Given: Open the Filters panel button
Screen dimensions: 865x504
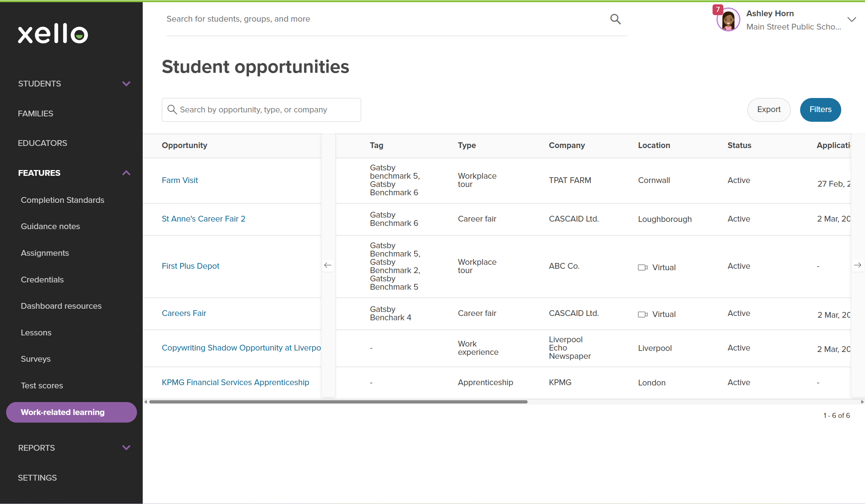Looking at the screenshot, I should click(x=820, y=110).
